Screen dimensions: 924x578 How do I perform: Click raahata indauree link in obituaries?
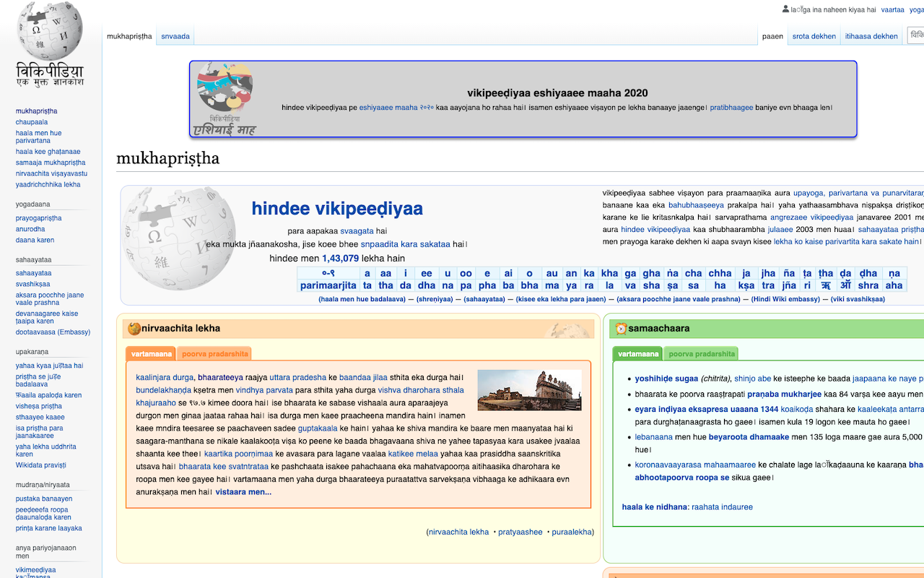point(722,507)
